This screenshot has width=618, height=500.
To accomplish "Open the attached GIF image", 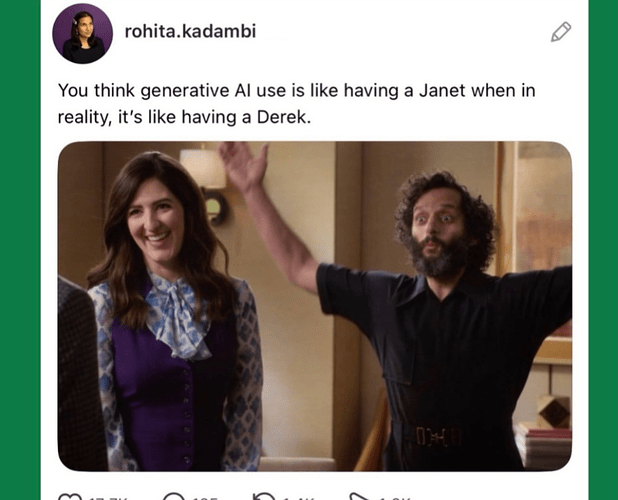I will (315, 306).
